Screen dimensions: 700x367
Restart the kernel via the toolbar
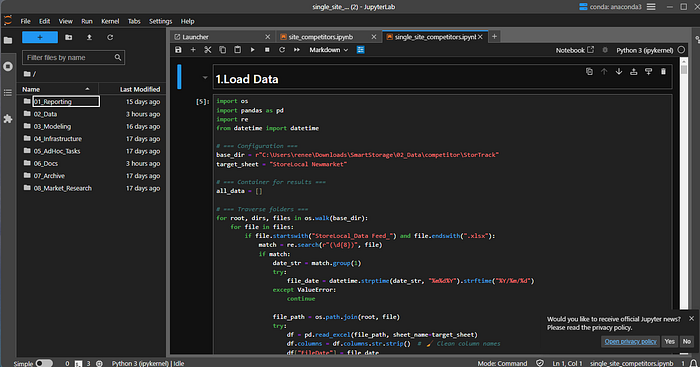pyautogui.click(x=282, y=50)
